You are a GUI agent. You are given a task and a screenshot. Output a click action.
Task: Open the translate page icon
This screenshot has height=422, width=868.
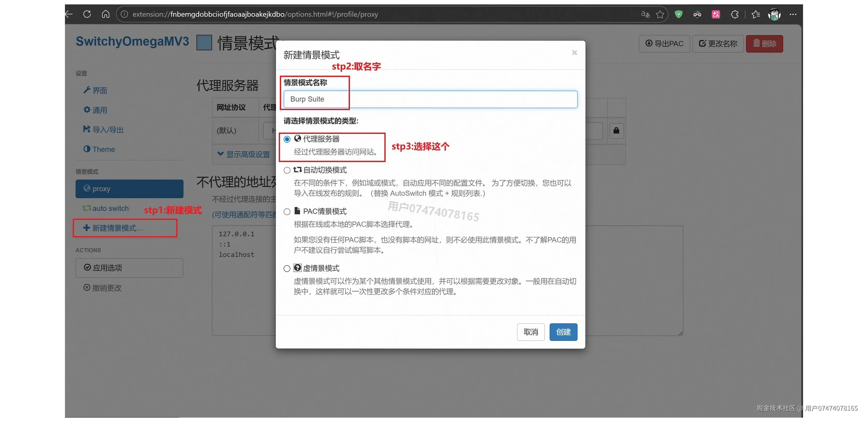pyautogui.click(x=645, y=14)
